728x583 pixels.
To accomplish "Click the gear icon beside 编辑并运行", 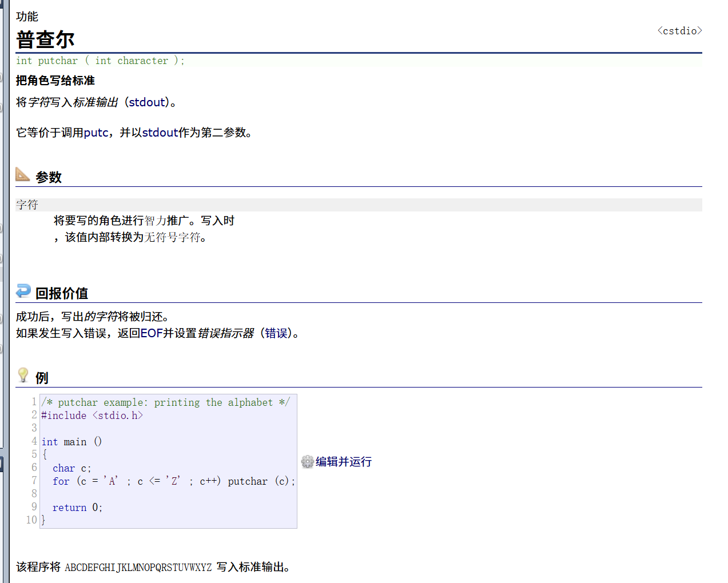I will point(307,461).
